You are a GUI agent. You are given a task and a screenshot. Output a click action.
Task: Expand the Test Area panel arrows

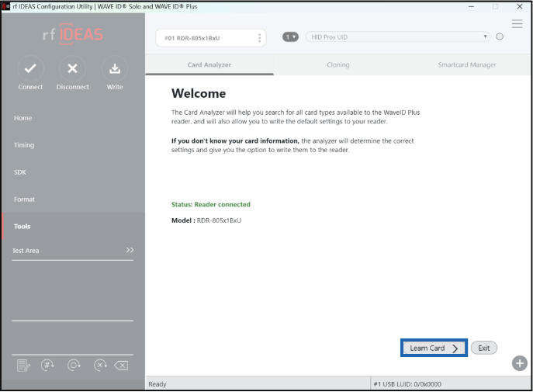click(x=130, y=250)
